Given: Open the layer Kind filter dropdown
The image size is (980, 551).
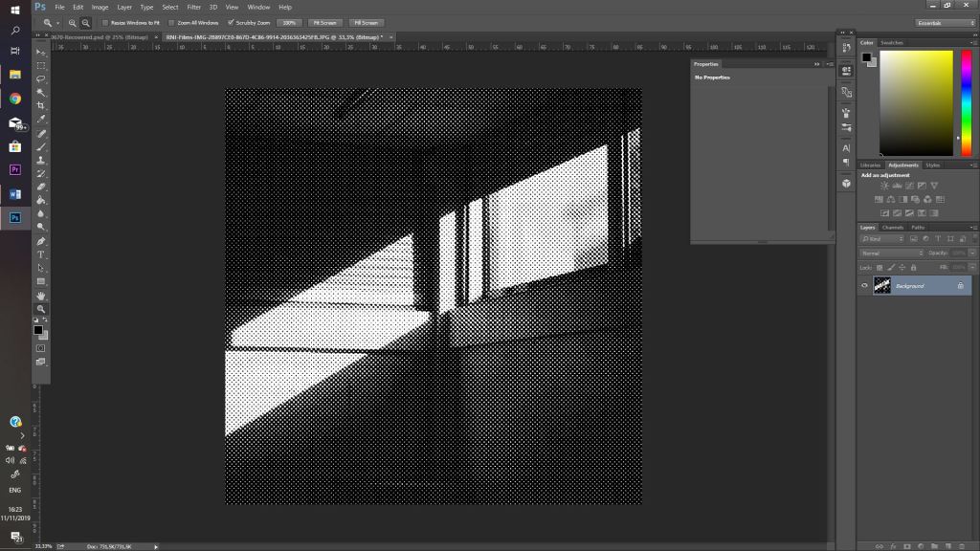Looking at the screenshot, I should (x=882, y=238).
